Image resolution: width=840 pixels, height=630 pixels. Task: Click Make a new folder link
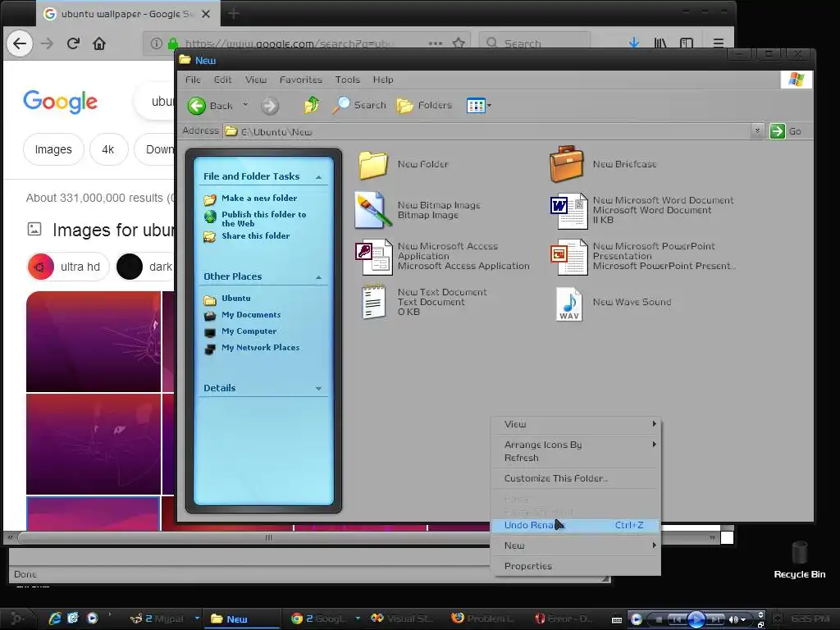click(x=259, y=199)
